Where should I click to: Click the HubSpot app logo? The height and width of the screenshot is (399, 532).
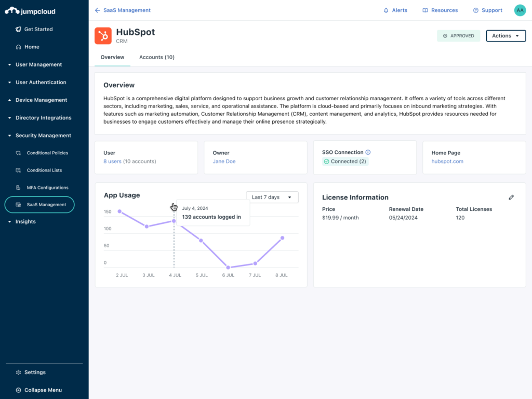coord(102,35)
